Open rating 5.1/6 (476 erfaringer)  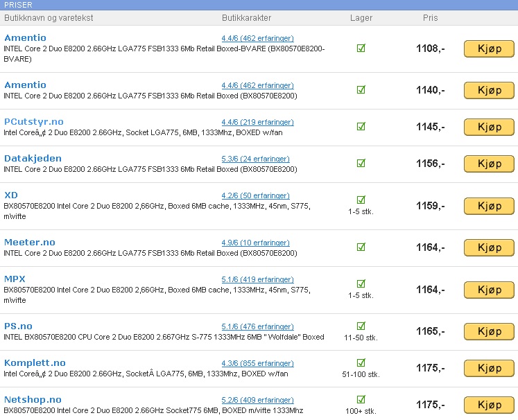258,326
